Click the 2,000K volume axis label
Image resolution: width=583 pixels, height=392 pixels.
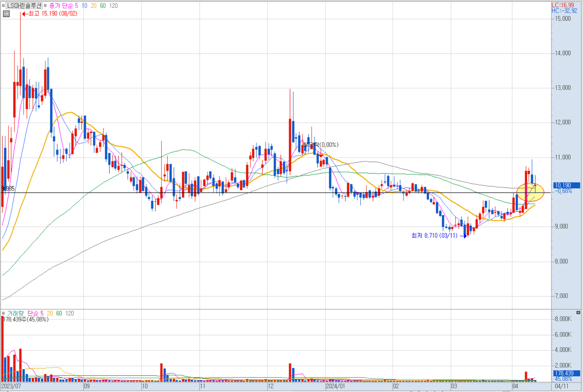pyautogui.click(x=563, y=365)
